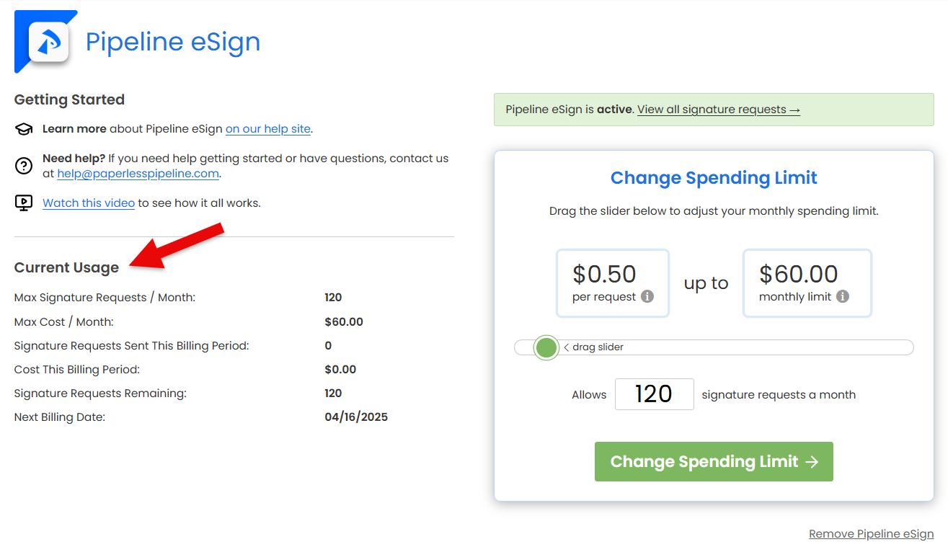The height and width of the screenshot is (560, 948).
Task: Open the 'on our help site' link
Action: coord(267,129)
